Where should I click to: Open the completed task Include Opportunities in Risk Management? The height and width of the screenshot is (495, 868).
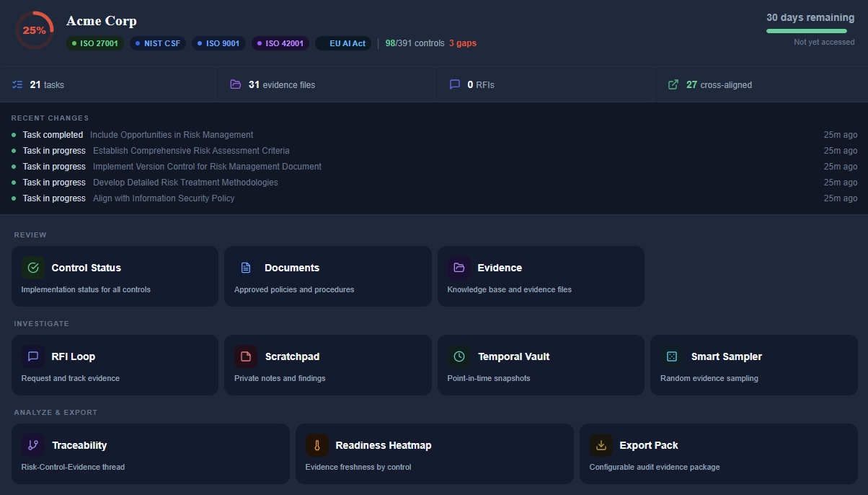(x=171, y=134)
